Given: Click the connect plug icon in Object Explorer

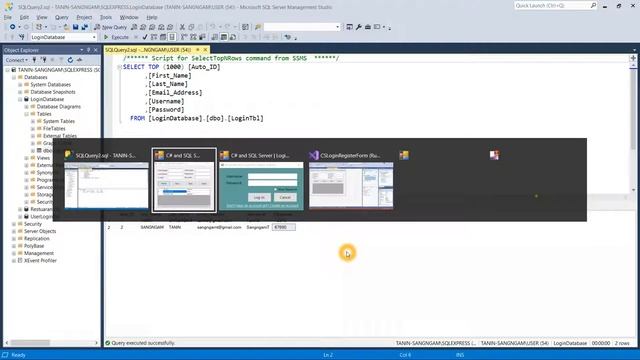Looking at the screenshot, I should point(34,60).
